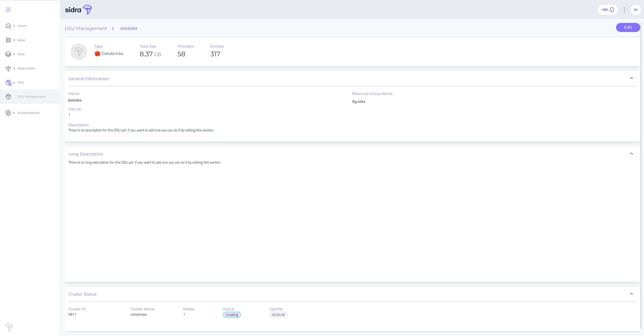This screenshot has width=644, height=336.
Task: Click the Creating status badge
Action: (232, 315)
